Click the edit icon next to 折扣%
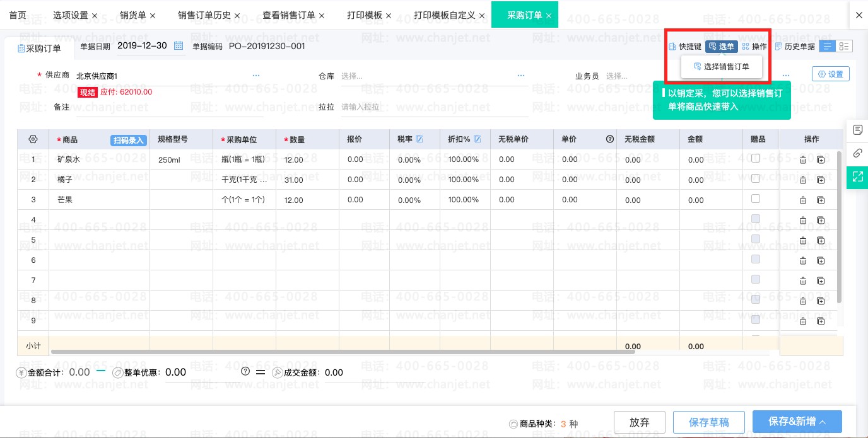 [478, 139]
